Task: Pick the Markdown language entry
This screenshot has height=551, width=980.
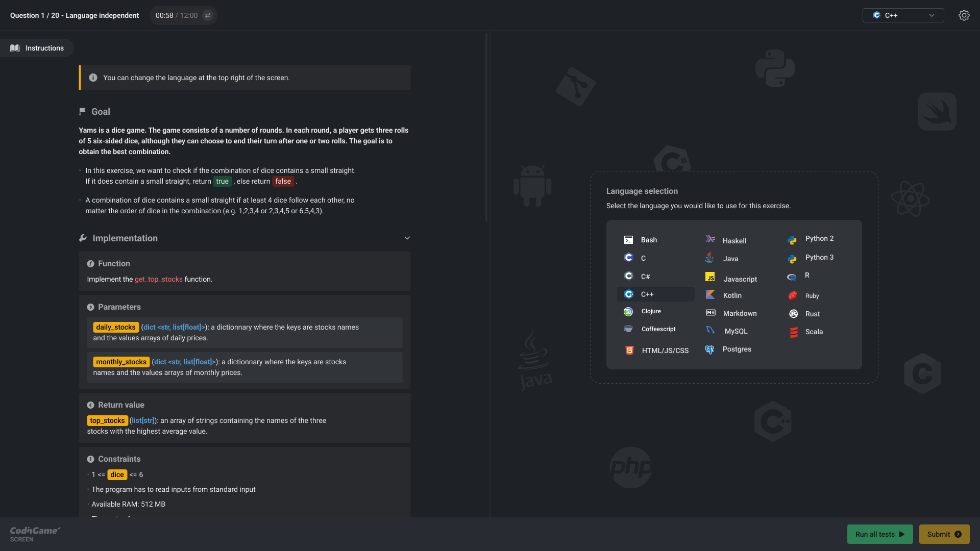Action: (x=740, y=313)
